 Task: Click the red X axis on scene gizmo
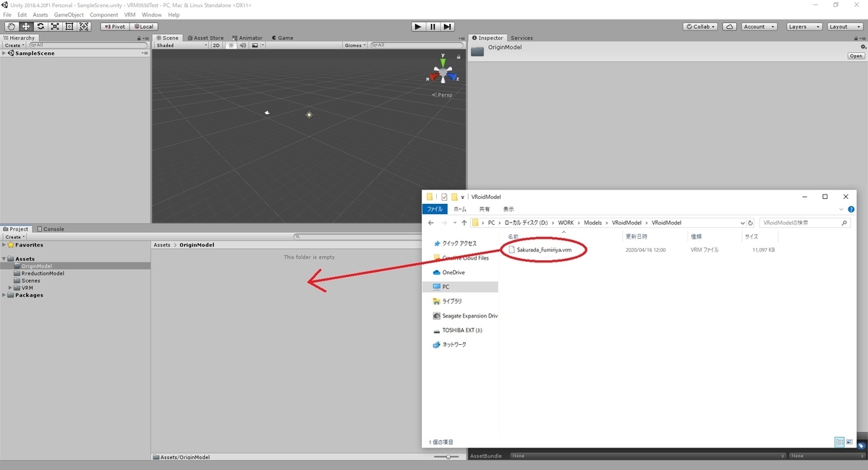tap(433, 76)
